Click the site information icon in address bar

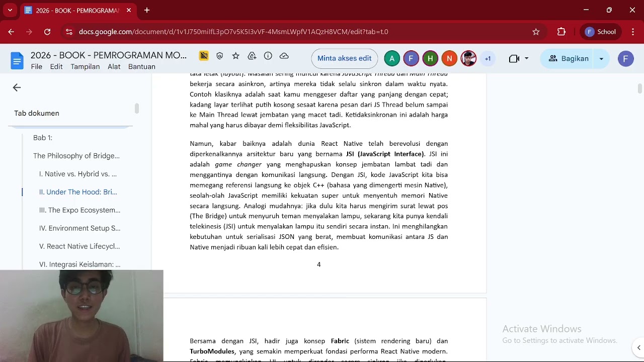click(69, 32)
